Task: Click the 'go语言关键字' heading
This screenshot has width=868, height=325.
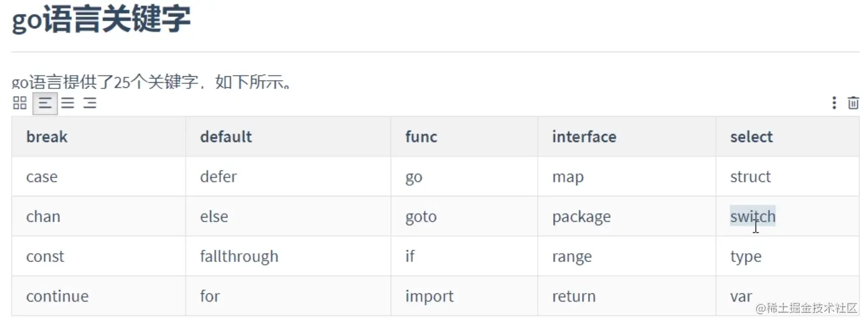Action: coord(101,20)
